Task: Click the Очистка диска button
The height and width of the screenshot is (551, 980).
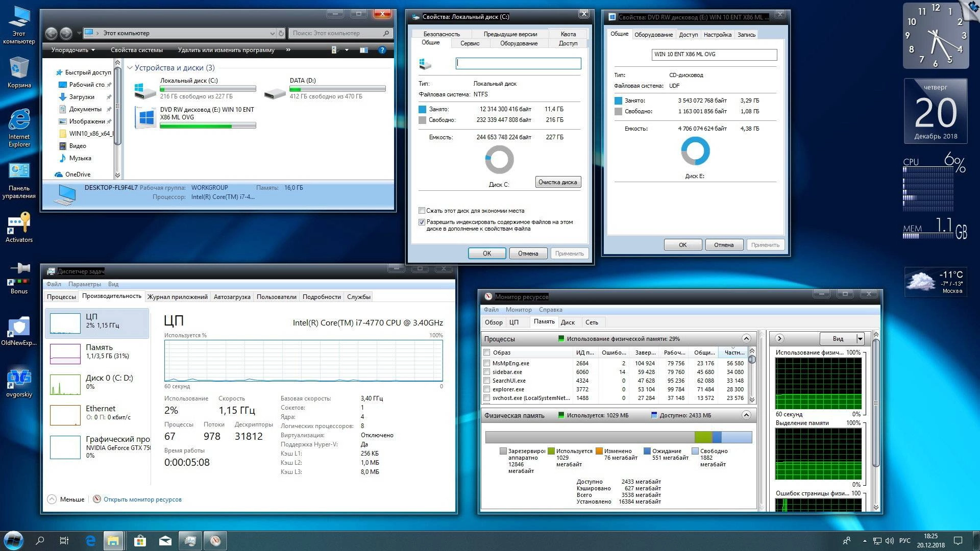Action: (557, 182)
